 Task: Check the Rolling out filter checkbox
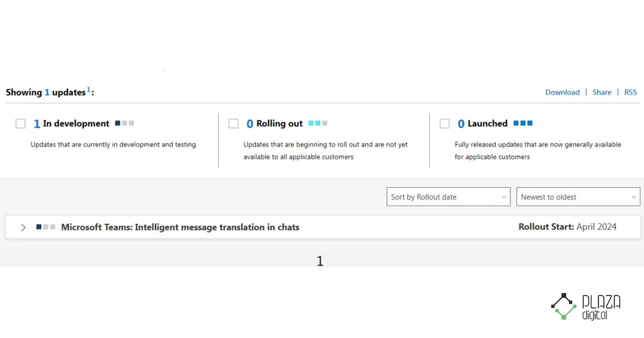coord(233,124)
